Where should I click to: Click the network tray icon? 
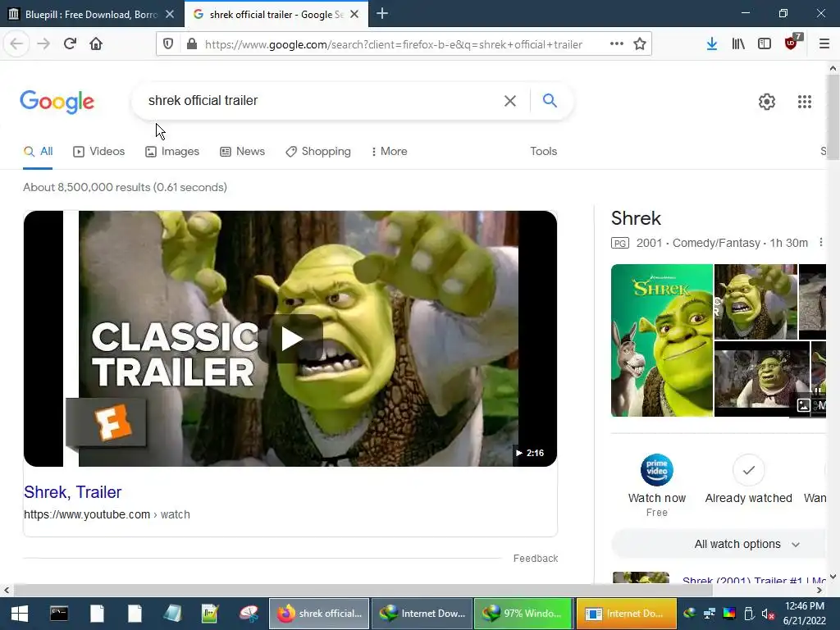click(710, 614)
